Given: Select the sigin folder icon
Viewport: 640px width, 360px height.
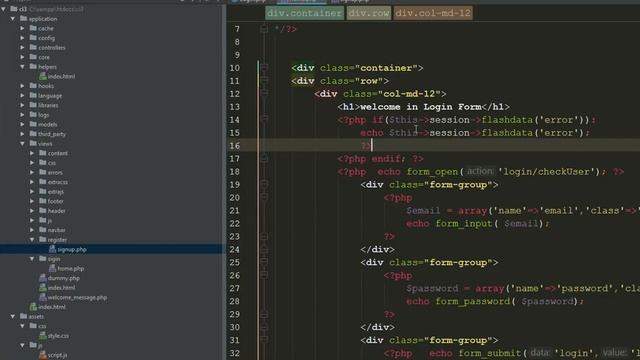Looking at the screenshot, I should coord(43,258).
